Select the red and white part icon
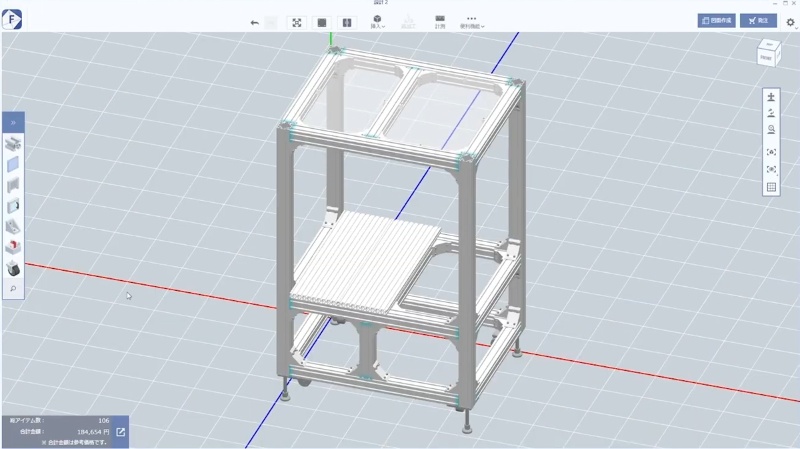The width and height of the screenshot is (800, 449). tap(14, 246)
